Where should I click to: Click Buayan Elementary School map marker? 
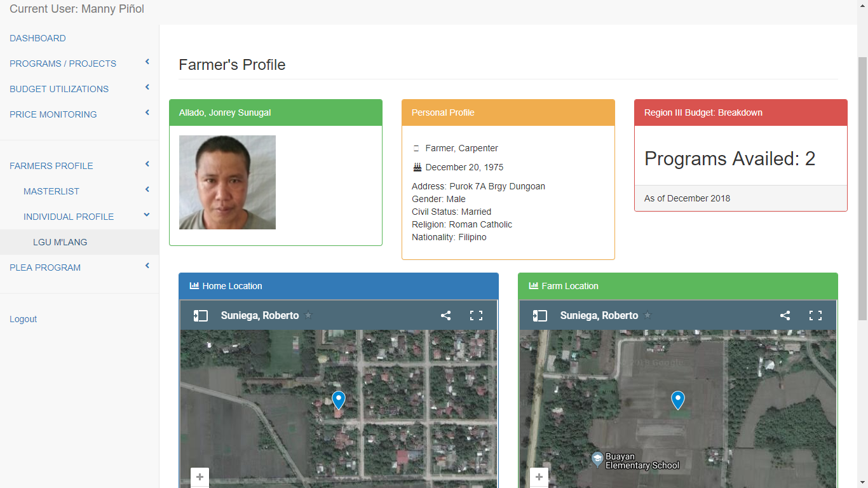pyautogui.click(x=597, y=459)
